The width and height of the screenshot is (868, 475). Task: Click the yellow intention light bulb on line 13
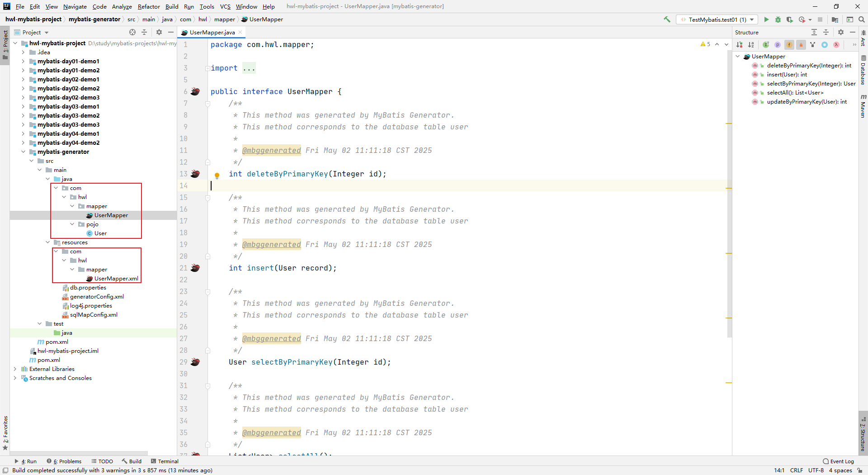217,176
